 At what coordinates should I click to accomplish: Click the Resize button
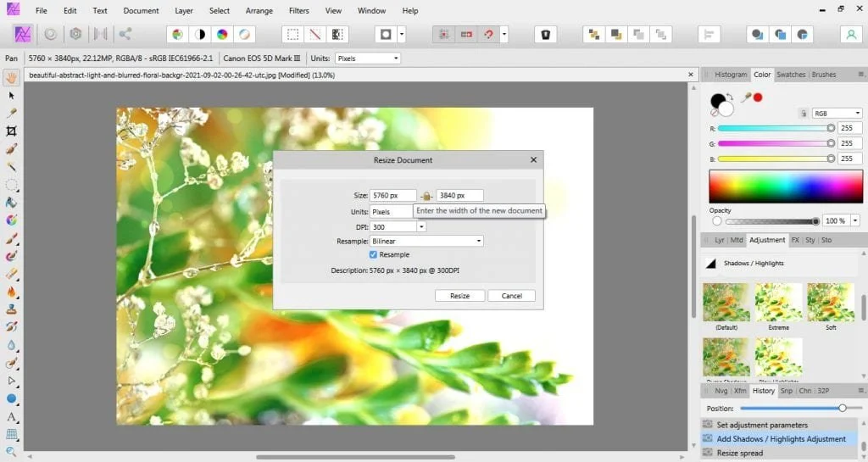pos(459,296)
